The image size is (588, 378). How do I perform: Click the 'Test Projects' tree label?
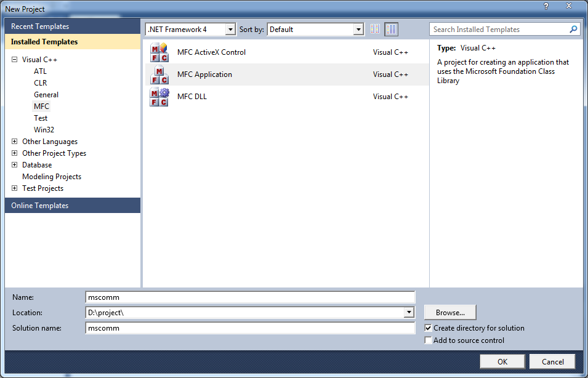[x=42, y=188]
